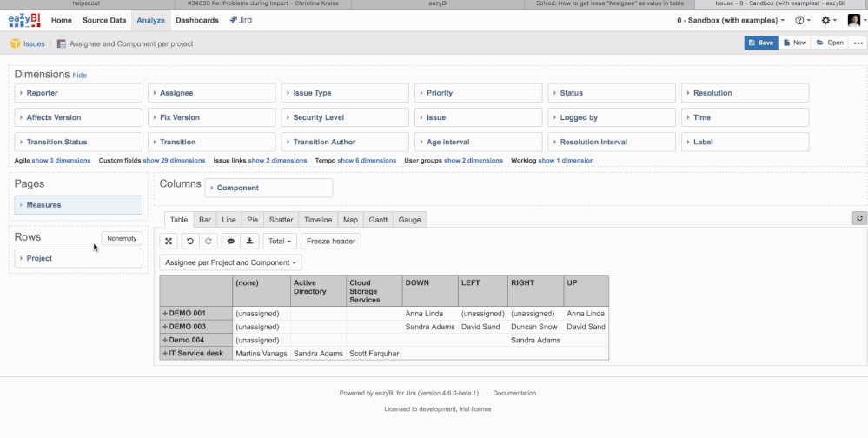The width and height of the screenshot is (868, 438).
Task: Open the Dashboards menu
Action: [x=197, y=21]
